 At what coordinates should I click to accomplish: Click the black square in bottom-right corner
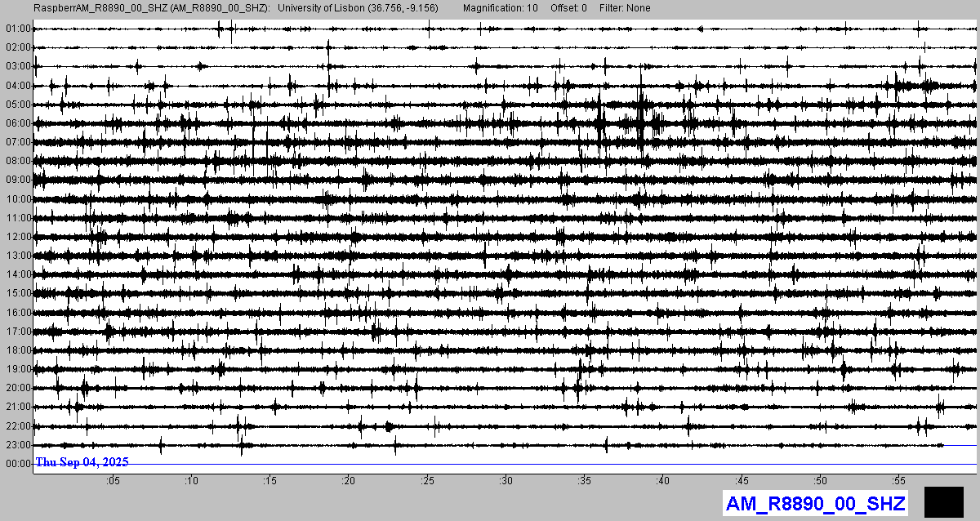[x=943, y=501]
